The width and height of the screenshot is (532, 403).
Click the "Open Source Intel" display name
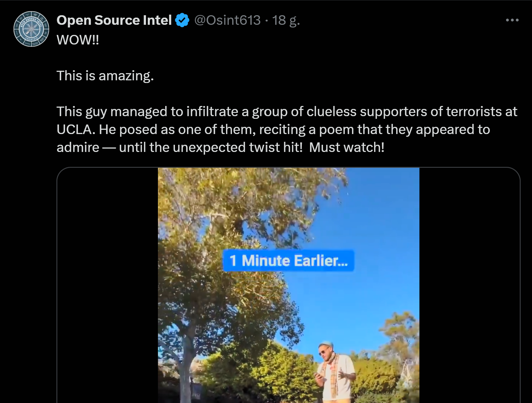[x=114, y=20]
